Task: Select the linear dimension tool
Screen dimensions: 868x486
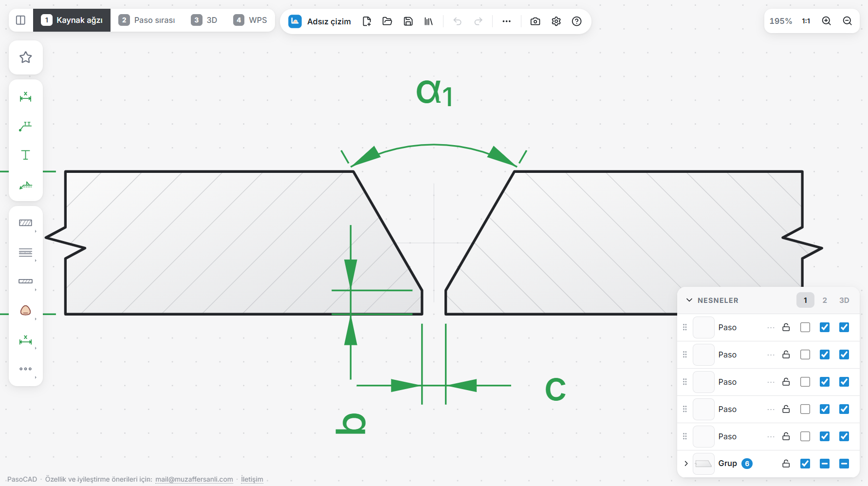Action: [x=26, y=97]
